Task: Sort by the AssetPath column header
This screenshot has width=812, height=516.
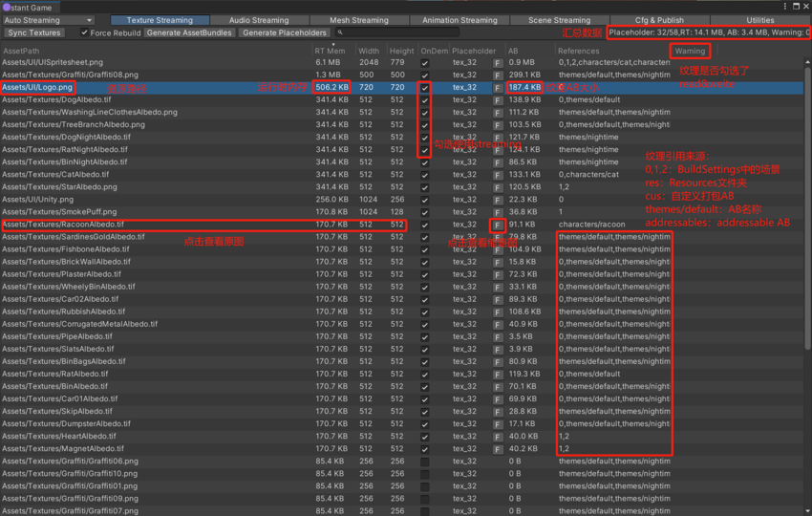Action: [x=22, y=51]
